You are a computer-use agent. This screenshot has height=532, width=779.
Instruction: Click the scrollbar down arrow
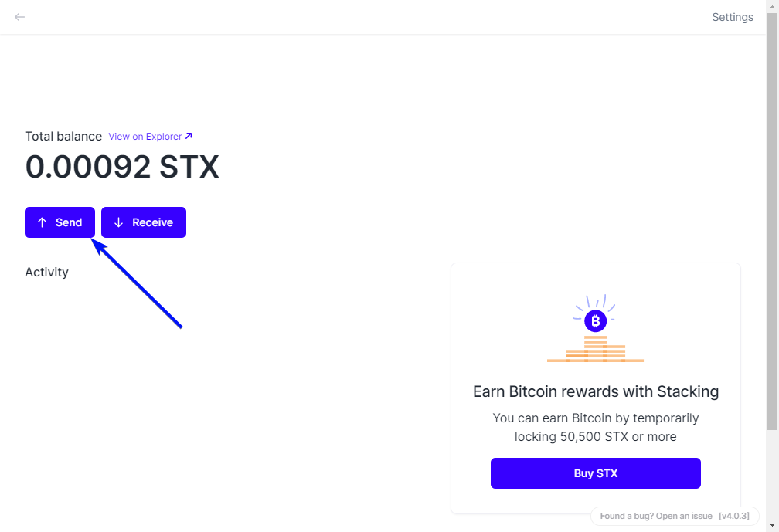772,526
